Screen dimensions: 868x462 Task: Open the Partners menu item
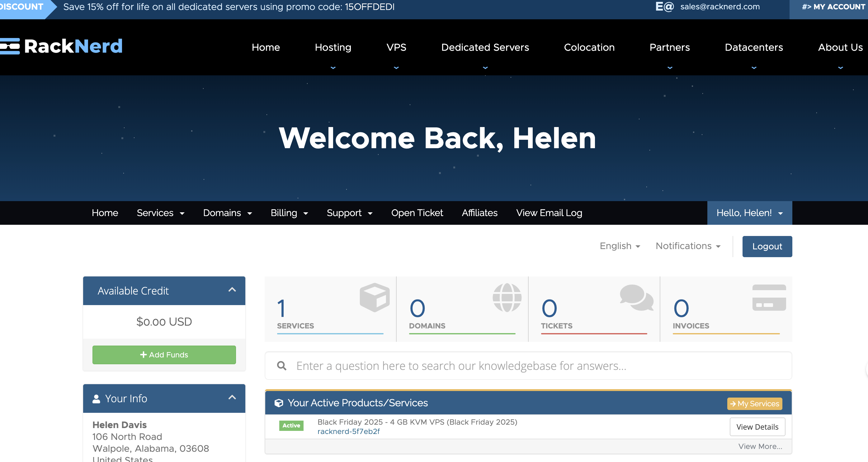[670, 47]
